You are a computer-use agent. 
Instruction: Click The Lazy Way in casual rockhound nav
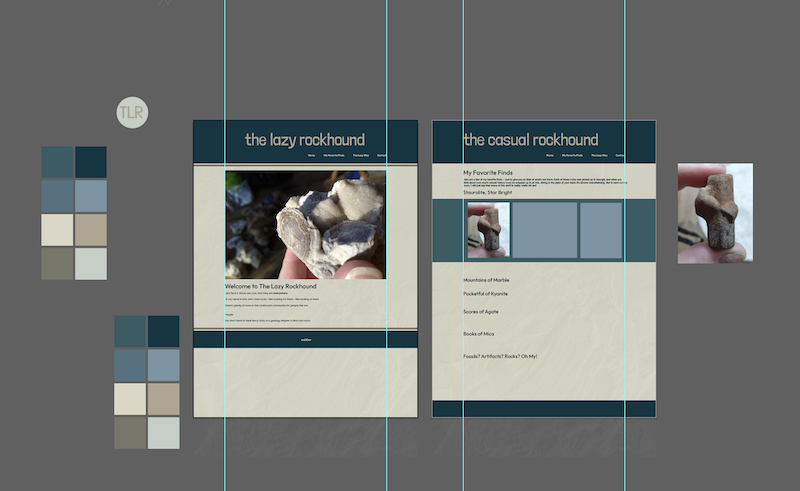coord(599,155)
